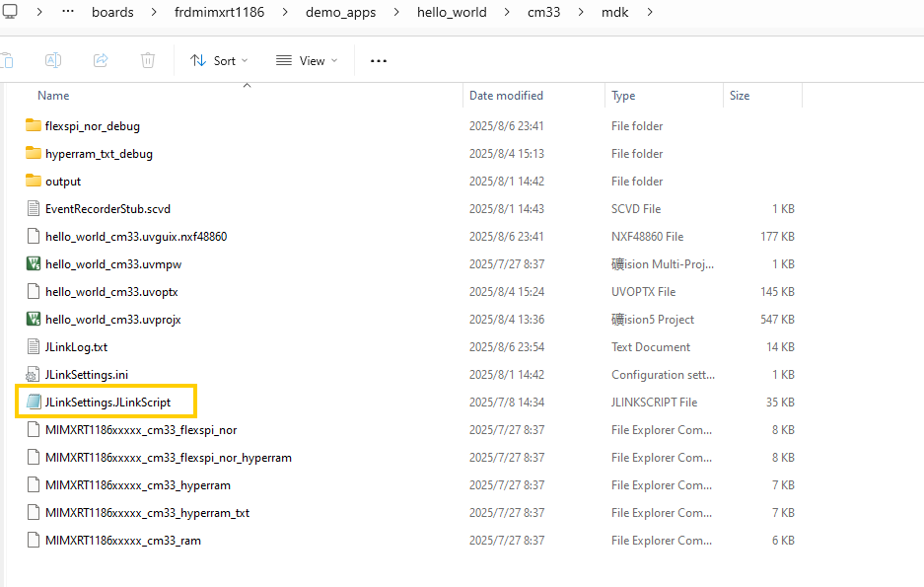Select EventRecorderStub.scvd file name

point(107,208)
